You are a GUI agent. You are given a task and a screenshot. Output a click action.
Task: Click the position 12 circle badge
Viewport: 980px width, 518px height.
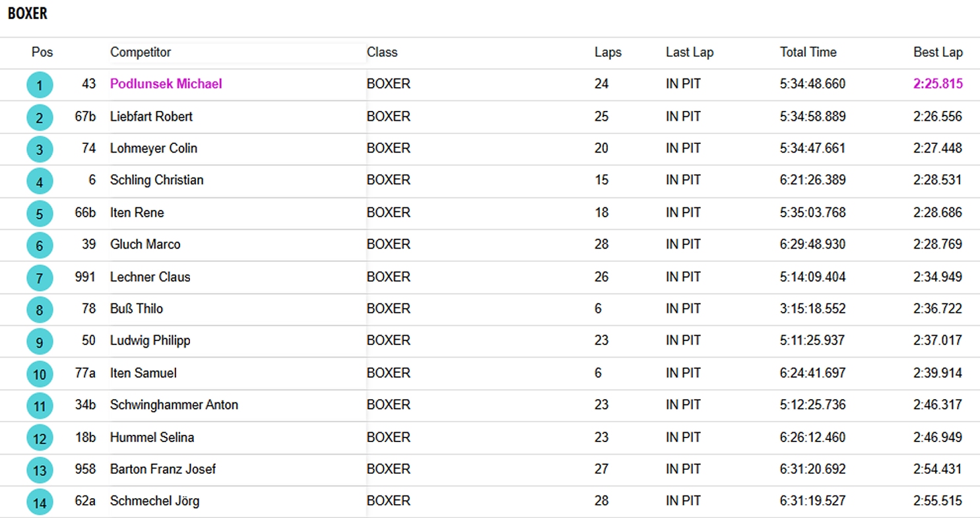[40, 438]
